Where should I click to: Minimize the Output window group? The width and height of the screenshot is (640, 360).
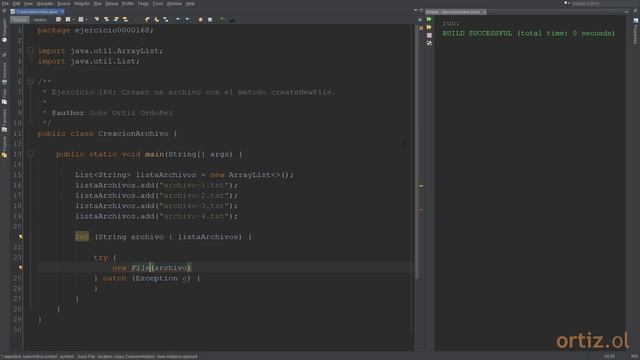pyautogui.click(x=627, y=12)
